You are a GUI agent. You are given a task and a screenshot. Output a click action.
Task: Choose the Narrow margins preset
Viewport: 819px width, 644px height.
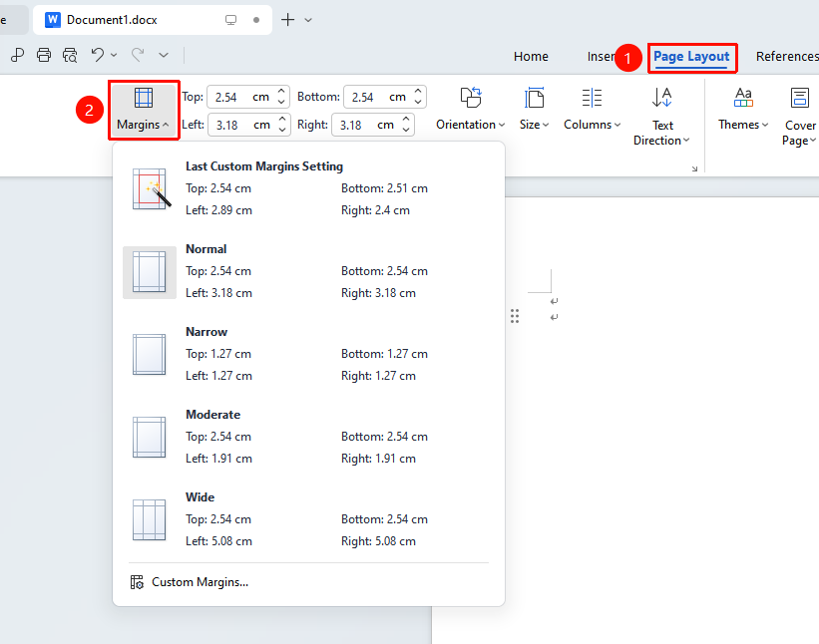point(308,354)
